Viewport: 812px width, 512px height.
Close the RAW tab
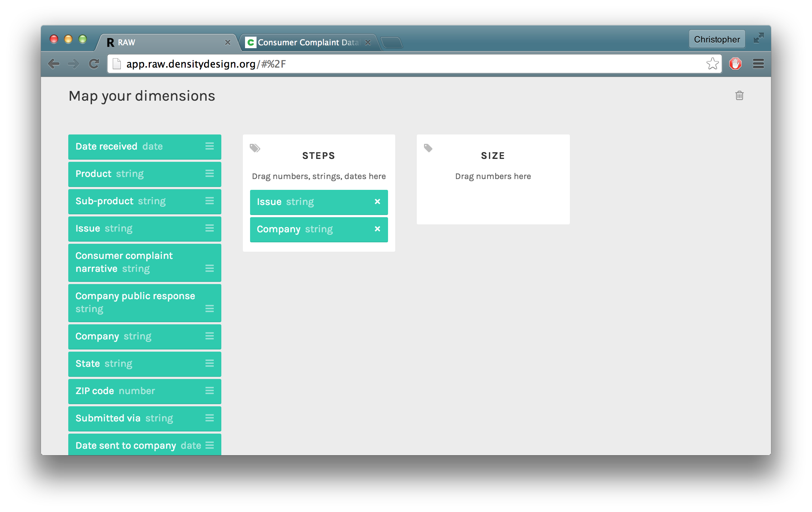tap(227, 42)
